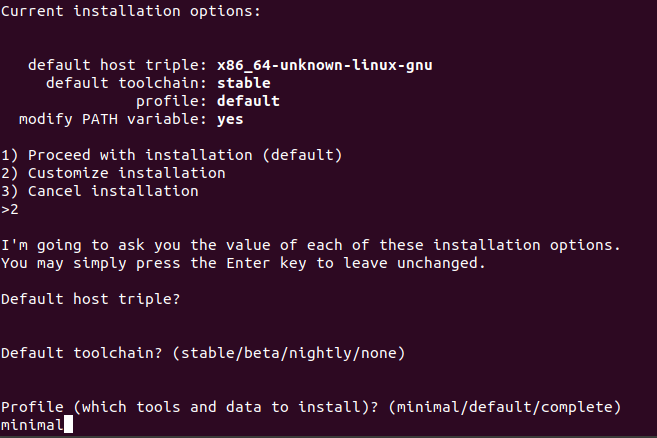
Task: Click the typed 'minimal' input at cursor
Action: click(x=31, y=425)
